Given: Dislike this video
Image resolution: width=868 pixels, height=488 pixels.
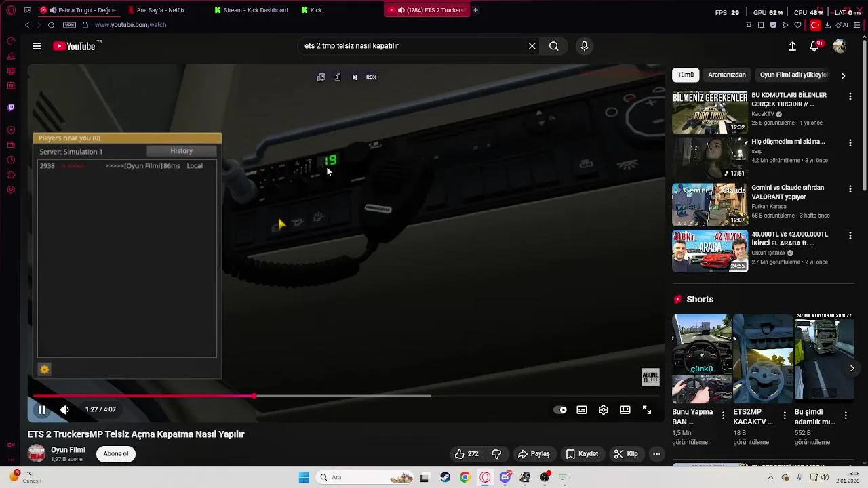Looking at the screenshot, I should coord(496,454).
